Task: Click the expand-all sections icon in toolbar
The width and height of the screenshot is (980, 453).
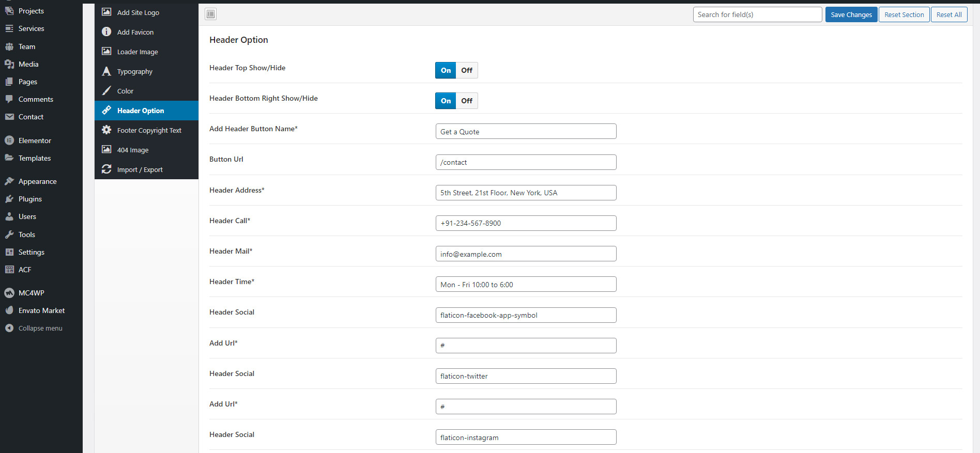Action: [x=210, y=14]
